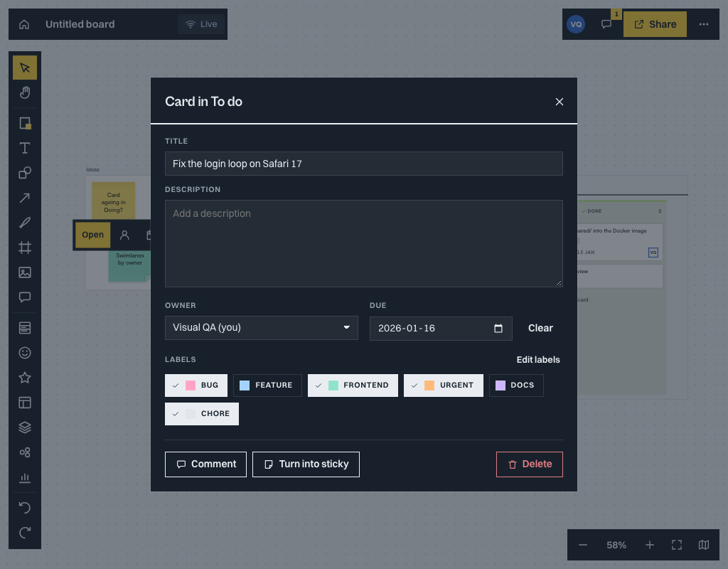Toggle the Live connection indicator
The height and width of the screenshot is (569, 728).
tap(201, 24)
